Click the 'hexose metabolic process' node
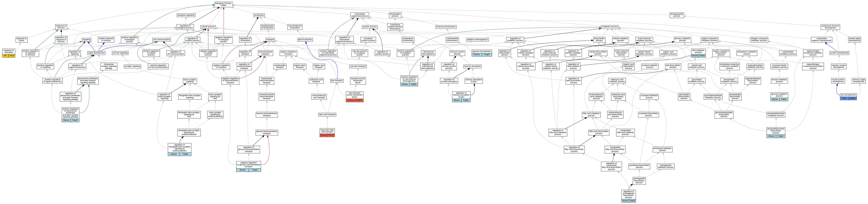The height and width of the screenshot is (204, 868). tap(779, 81)
